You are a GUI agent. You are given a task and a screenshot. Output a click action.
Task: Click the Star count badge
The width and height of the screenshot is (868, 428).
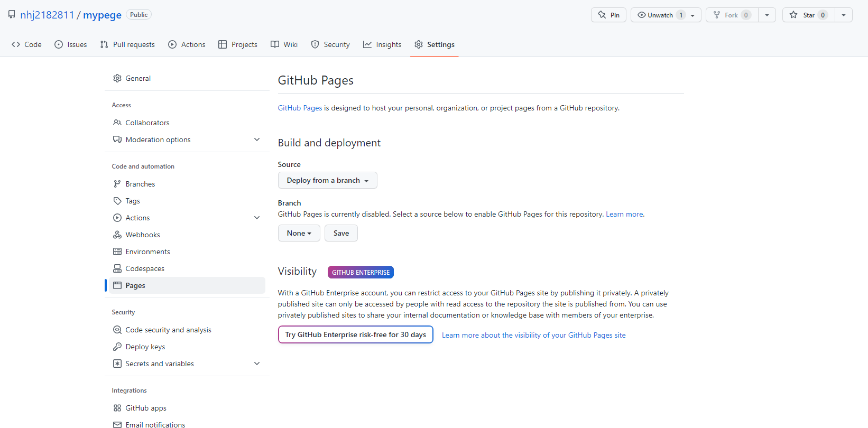(823, 15)
